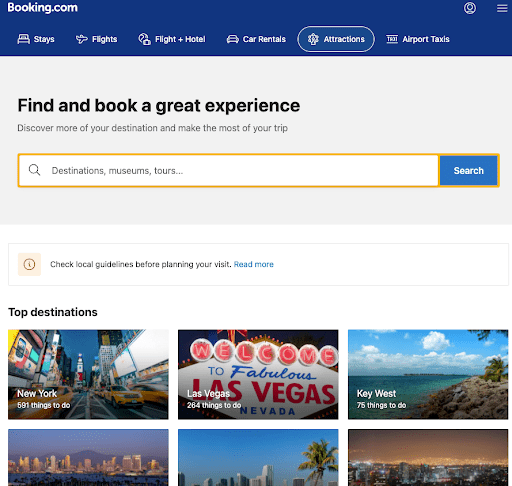This screenshot has width=512, height=486.
Task: Open the Stays tab
Action: coord(36,39)
